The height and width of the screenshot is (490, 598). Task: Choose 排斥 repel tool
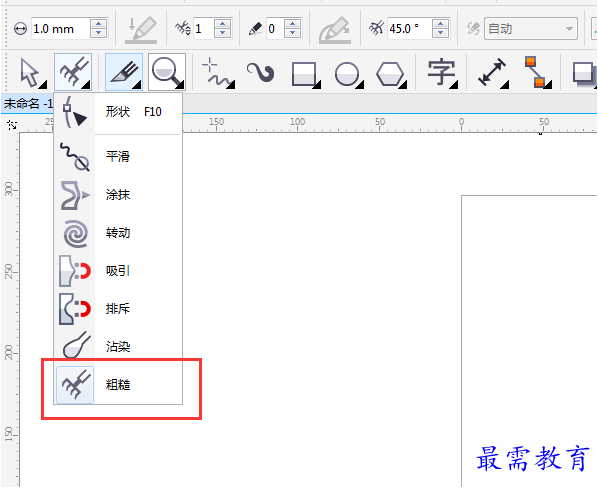118,308
